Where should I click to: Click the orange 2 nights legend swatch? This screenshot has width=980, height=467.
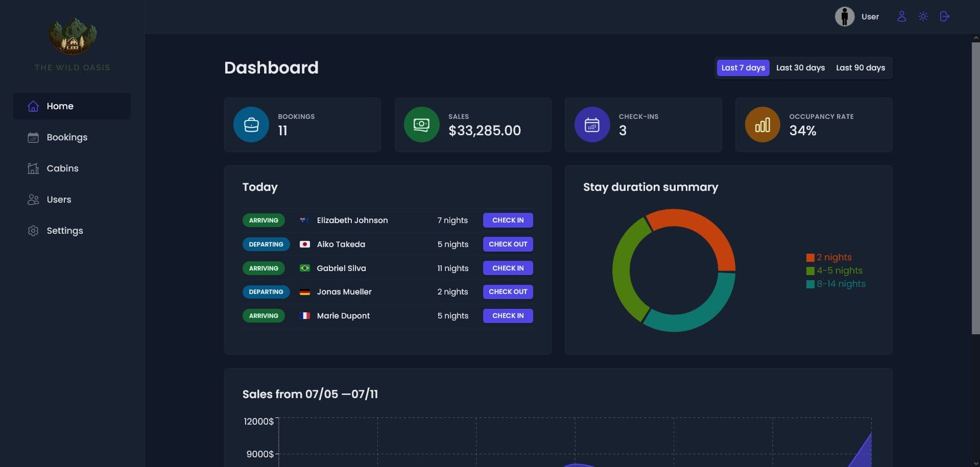[x=810, y=258]
